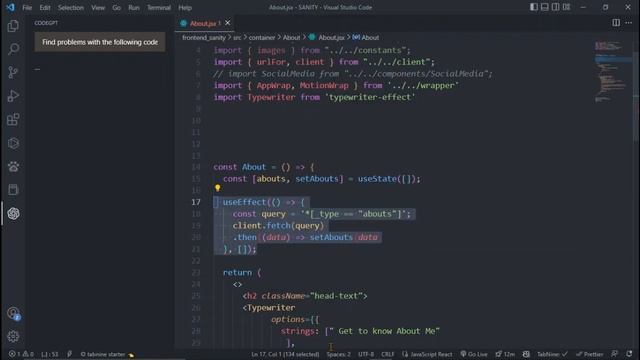Select the CodeGPT icon in activity bar
Viewport: 640px width, 360px height.
13,213
